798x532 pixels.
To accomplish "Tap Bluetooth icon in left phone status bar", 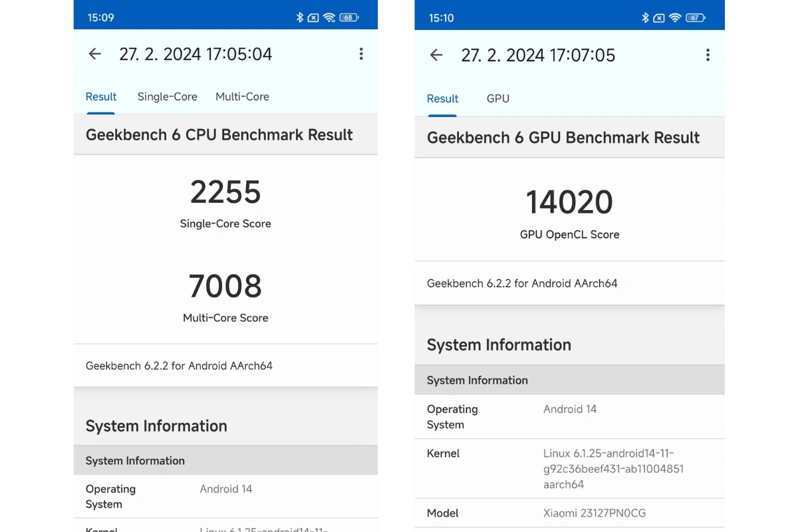I will [x=300, y=18].
